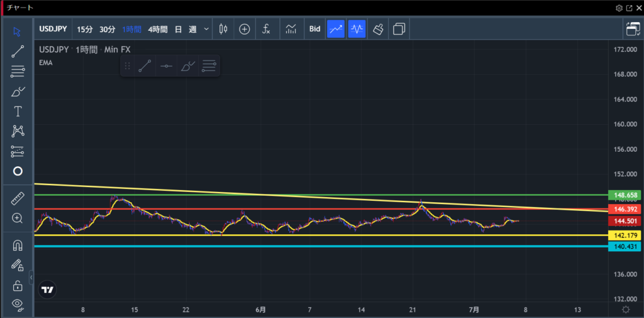Viewport: 644px width, 318px height.
Task: Select trend line in floating toolbar
Action: (145, 66)
